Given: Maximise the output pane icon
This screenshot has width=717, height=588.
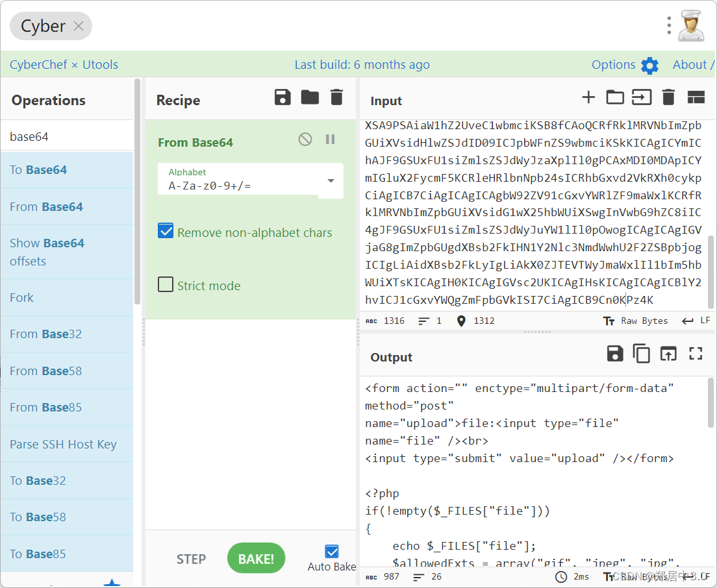Looking at the screenshot, I should click(696, 354).
